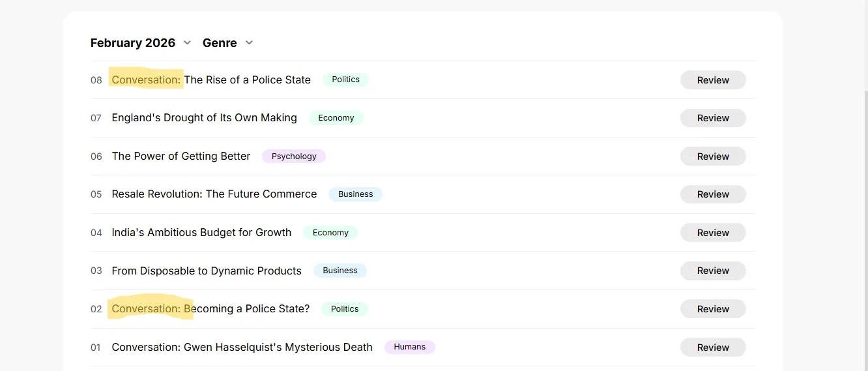Open "Resale Revolution: The Future Commerce" title
The height and width of the screenshot is (371, 868).
pyautogui.click(x=214, y=194)
